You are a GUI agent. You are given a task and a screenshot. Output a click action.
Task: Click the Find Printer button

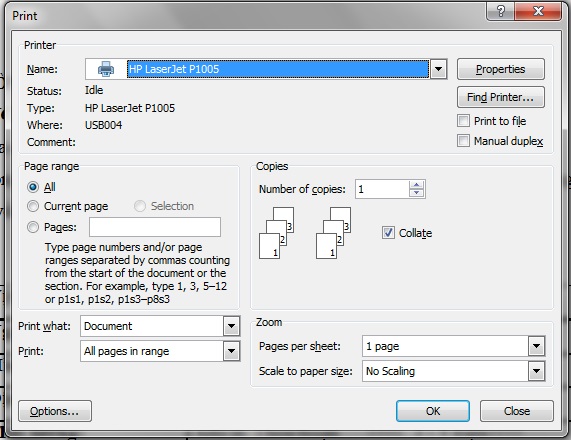(x=501, y=97)
